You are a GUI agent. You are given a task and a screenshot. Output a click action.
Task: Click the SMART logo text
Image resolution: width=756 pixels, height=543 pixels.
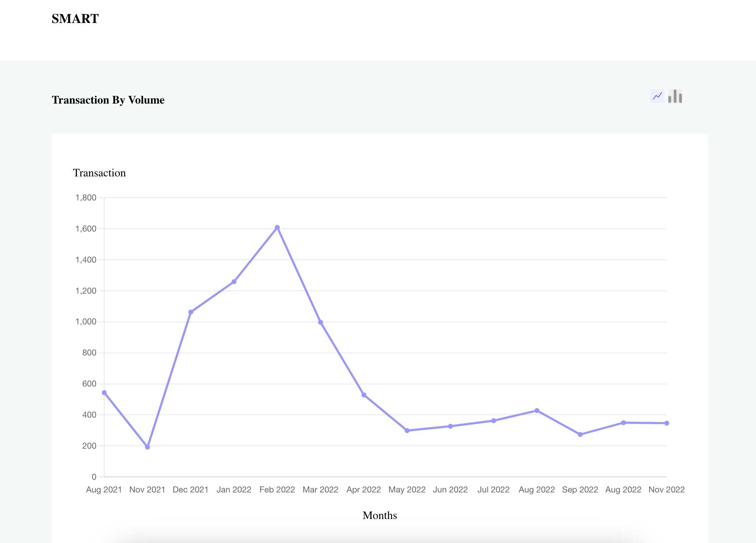point(75,19)
